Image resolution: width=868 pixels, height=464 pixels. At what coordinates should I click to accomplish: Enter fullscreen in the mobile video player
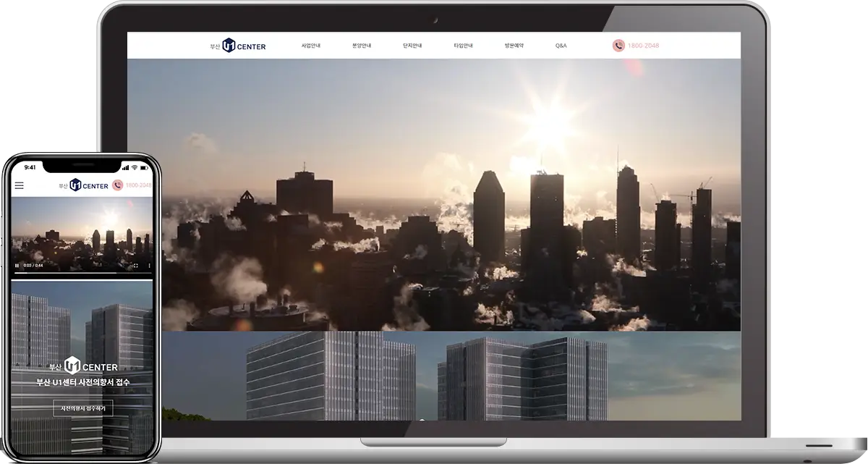coord(135,266)
